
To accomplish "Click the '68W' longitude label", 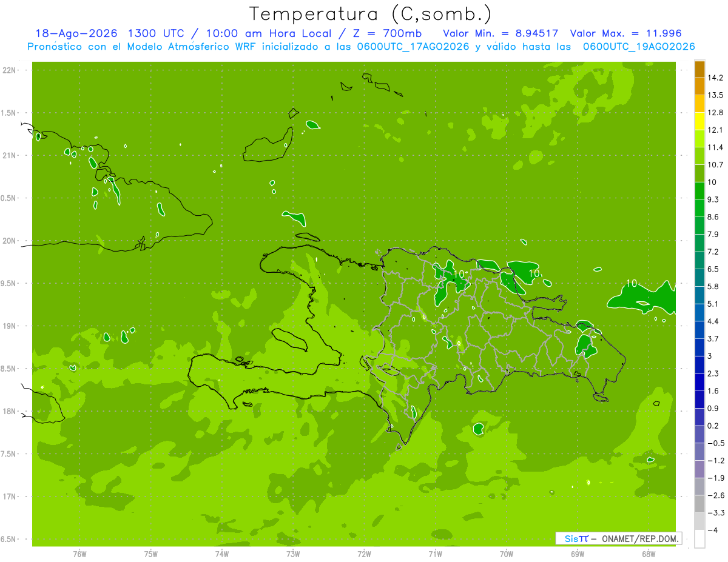I will pos(648,554).
